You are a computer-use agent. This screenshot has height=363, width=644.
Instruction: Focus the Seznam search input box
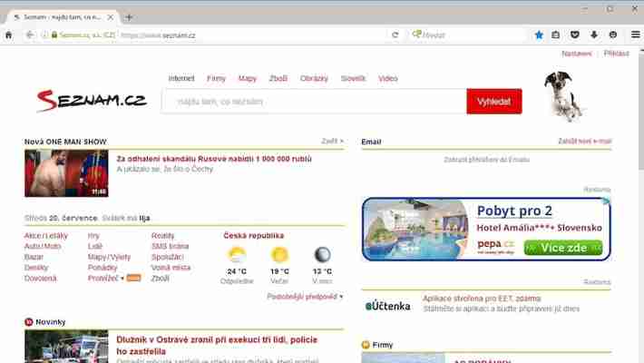(314, 101)
